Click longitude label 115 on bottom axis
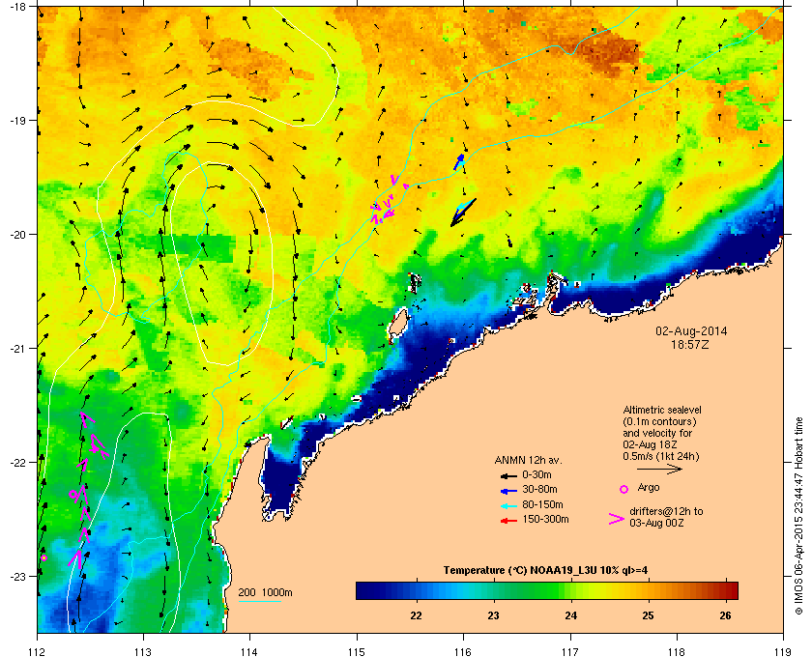 (357, 652)
